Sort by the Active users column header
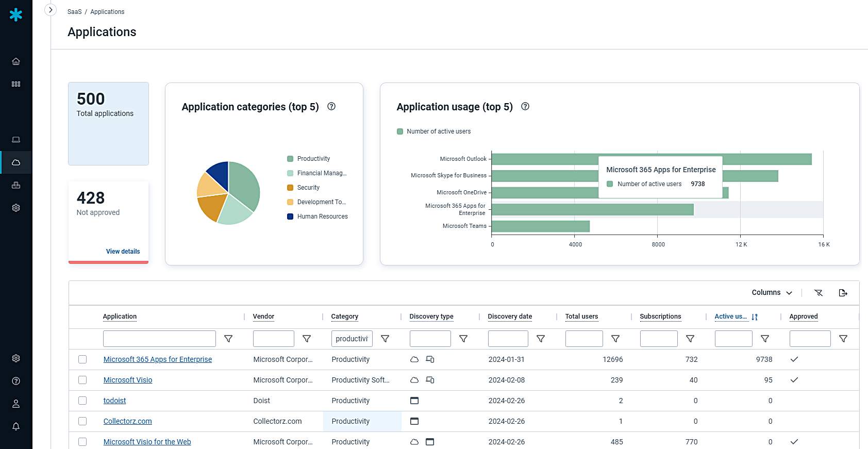The width and height of the screenshot is (868, 449). click(730, 317)
